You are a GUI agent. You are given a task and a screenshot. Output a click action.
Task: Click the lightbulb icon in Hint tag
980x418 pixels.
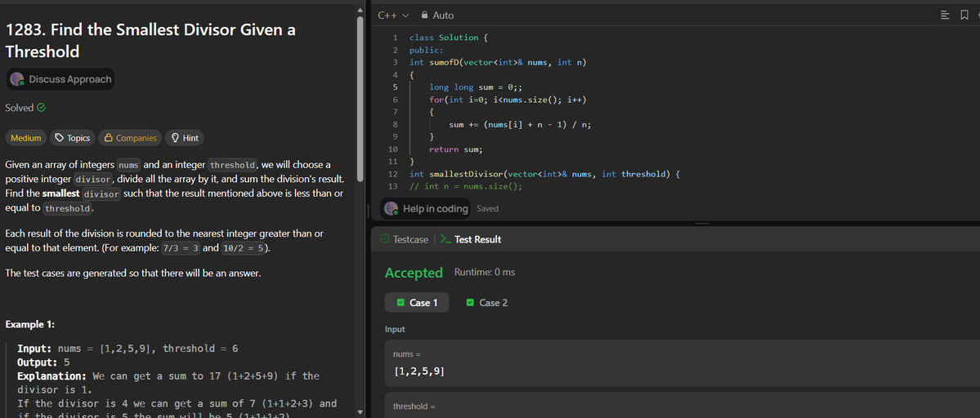[176, 138]
